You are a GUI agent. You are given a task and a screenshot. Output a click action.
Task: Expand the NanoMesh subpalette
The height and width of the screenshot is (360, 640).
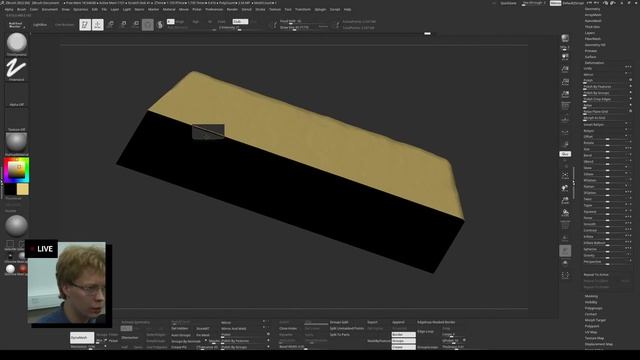pyautogui.click(x=593, y=21)
